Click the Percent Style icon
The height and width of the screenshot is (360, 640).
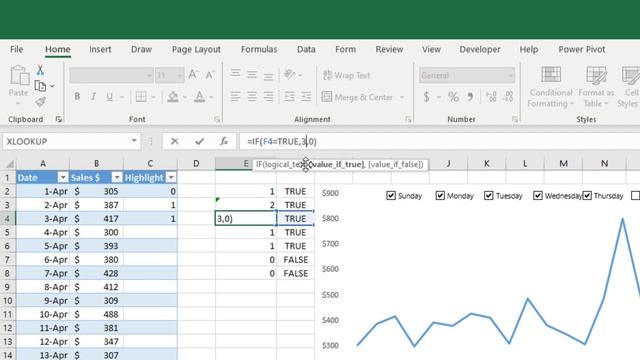(453, 97)
